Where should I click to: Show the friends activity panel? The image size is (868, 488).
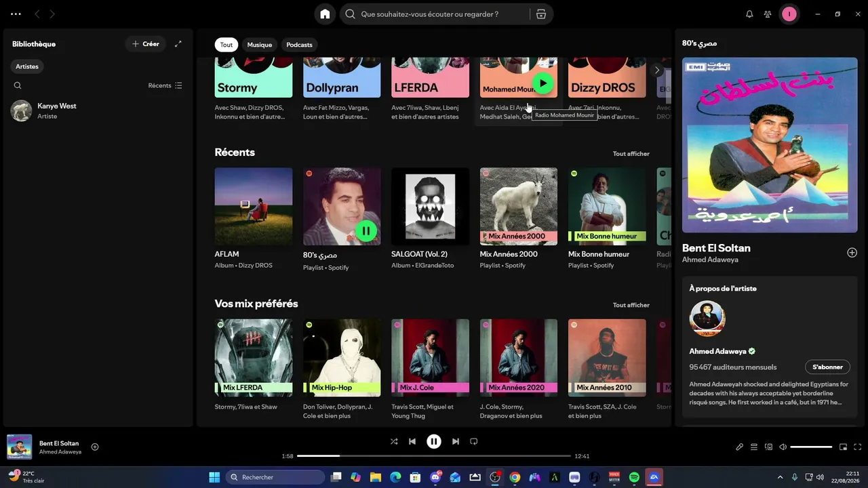[x=768, y=14]
